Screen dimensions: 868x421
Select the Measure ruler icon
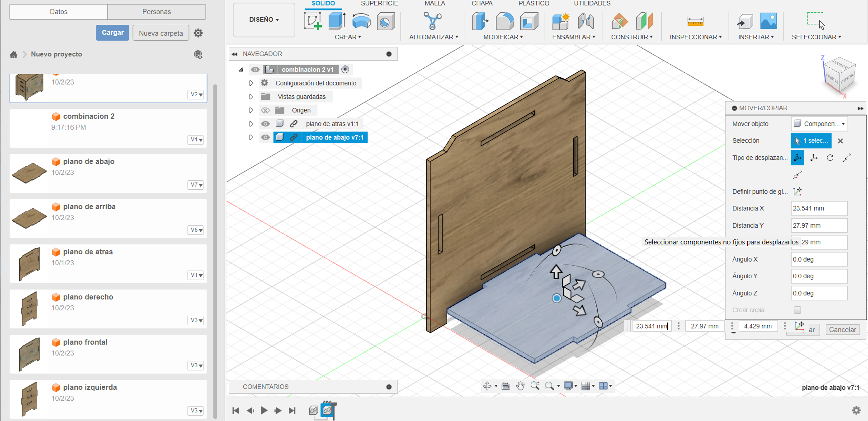coord(695,21)
